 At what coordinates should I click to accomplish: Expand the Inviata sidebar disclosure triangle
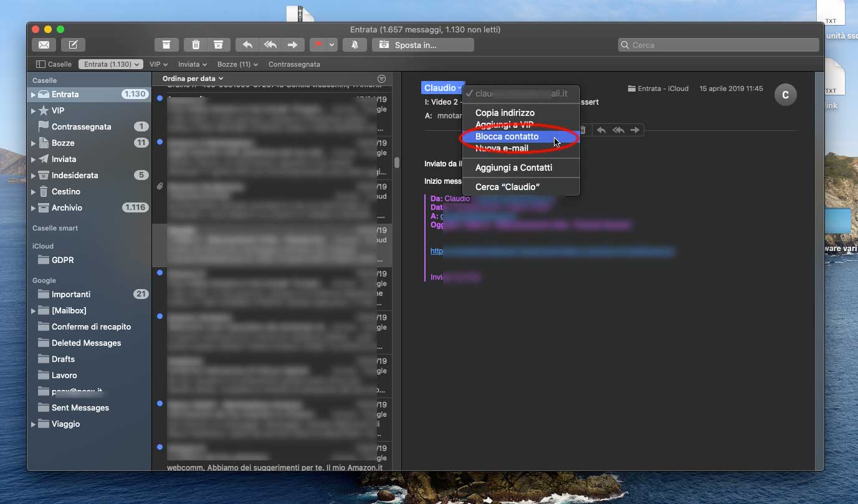pos(33,159)
